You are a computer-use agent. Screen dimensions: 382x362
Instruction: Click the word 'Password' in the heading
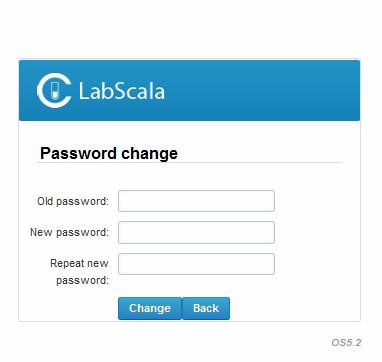(x=78, y=153)
